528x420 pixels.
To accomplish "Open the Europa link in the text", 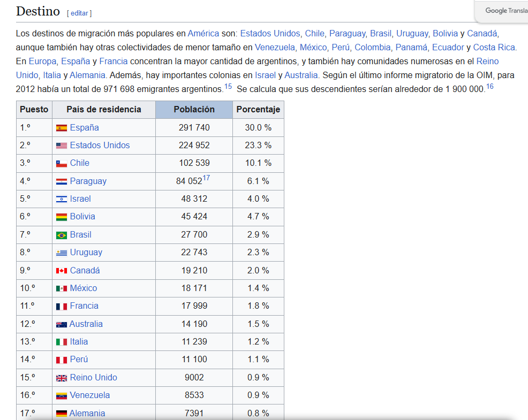I will (x=42, y=61).
